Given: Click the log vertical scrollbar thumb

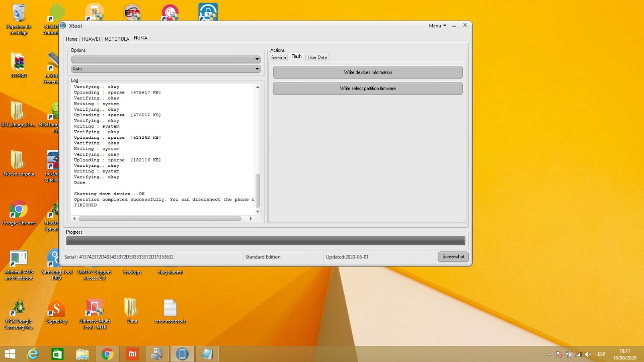Looking at the screenshot, I should (x=258, y=191).
